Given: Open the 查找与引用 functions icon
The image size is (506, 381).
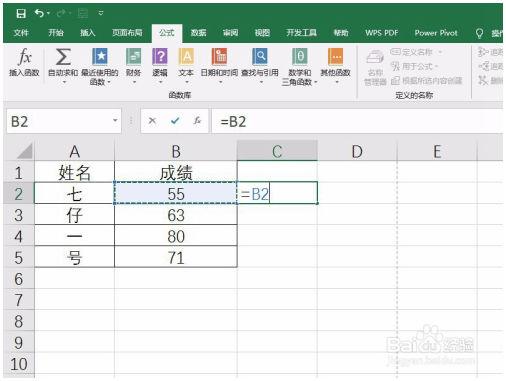Looking at the screenshot, I should [260, 57].
